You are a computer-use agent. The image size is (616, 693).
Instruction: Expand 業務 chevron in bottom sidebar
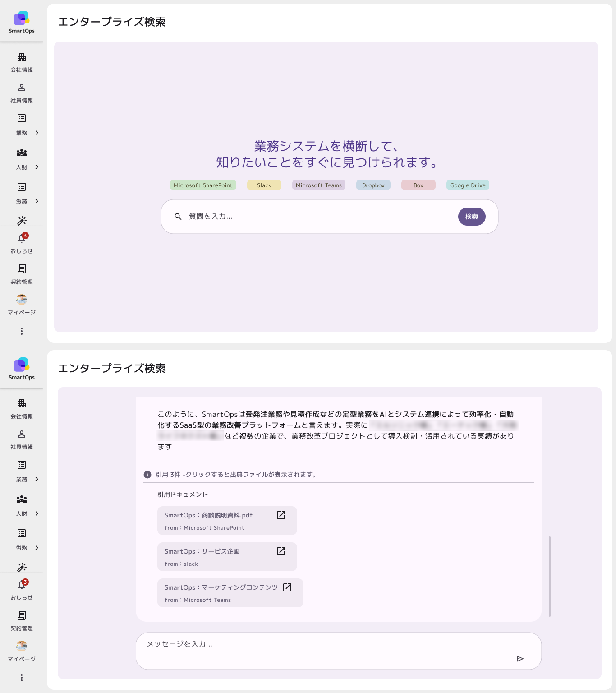click(x=37, y=479)
